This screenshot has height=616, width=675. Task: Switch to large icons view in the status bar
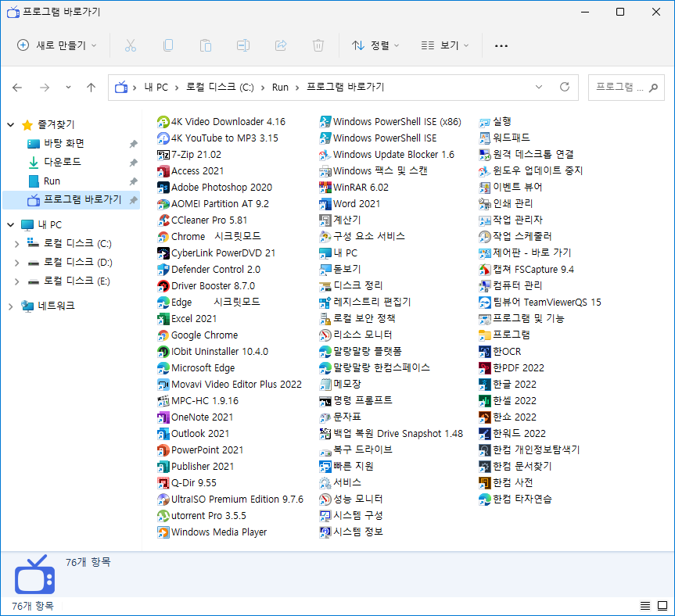[662, 606]
